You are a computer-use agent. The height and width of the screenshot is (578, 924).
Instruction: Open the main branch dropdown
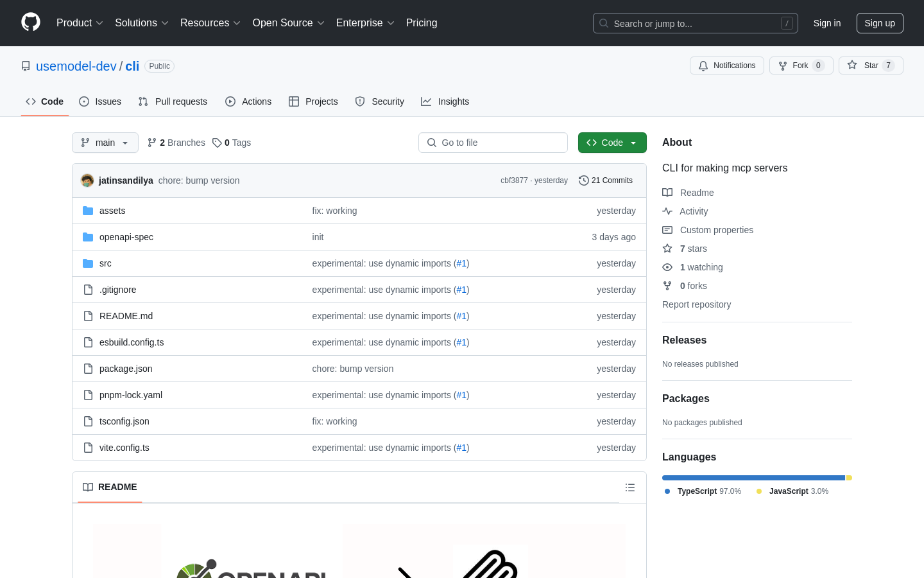(x=105, y=143)
